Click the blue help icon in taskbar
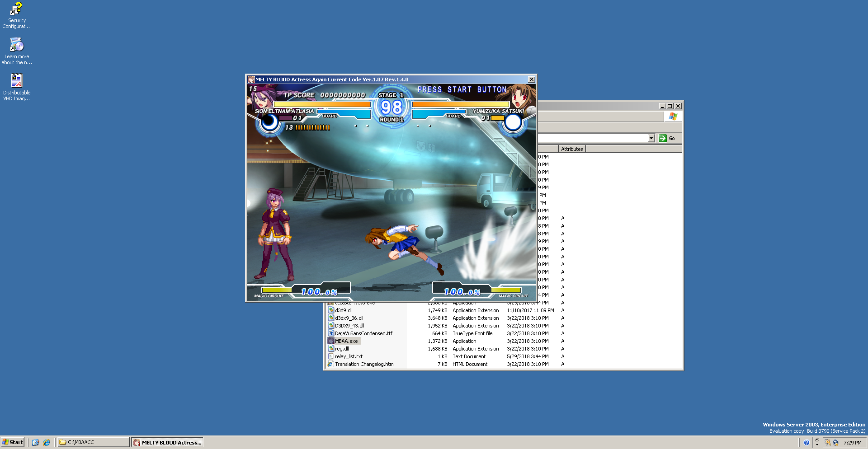The height and width of the screenshot is (449, 868). coord(807,443)
